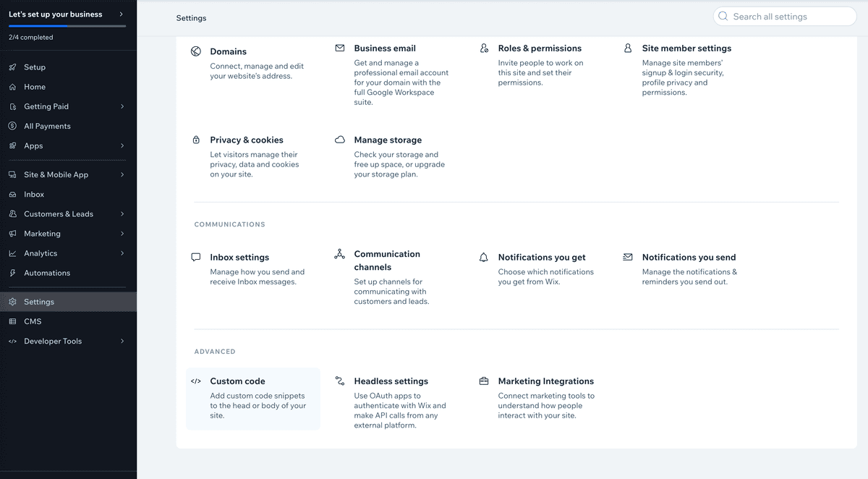The width and height of the screenshot is (868, 479).
Task: Click the Settings breadcrumb heading
Action: (191, 18)
